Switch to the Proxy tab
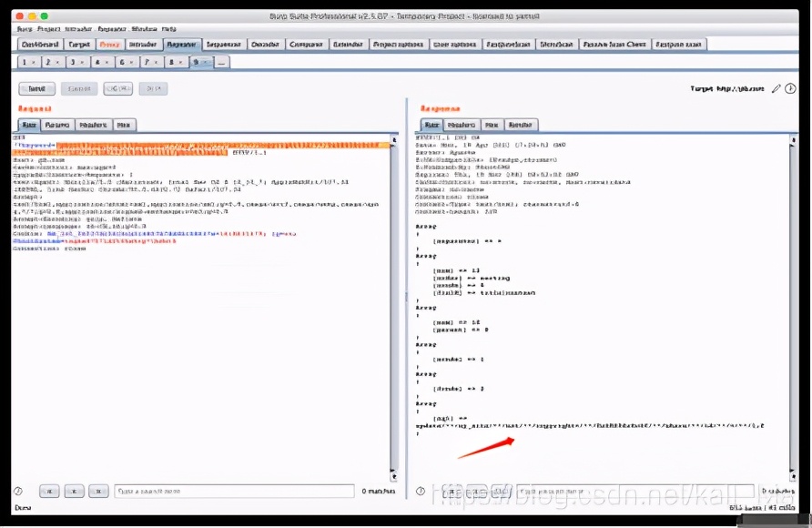 click(109, 45)
